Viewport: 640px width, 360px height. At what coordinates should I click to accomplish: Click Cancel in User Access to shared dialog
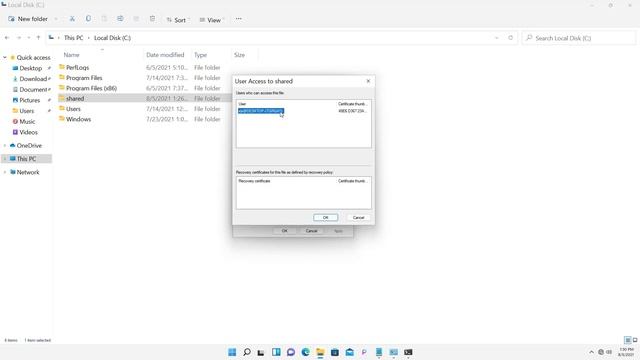358,218
